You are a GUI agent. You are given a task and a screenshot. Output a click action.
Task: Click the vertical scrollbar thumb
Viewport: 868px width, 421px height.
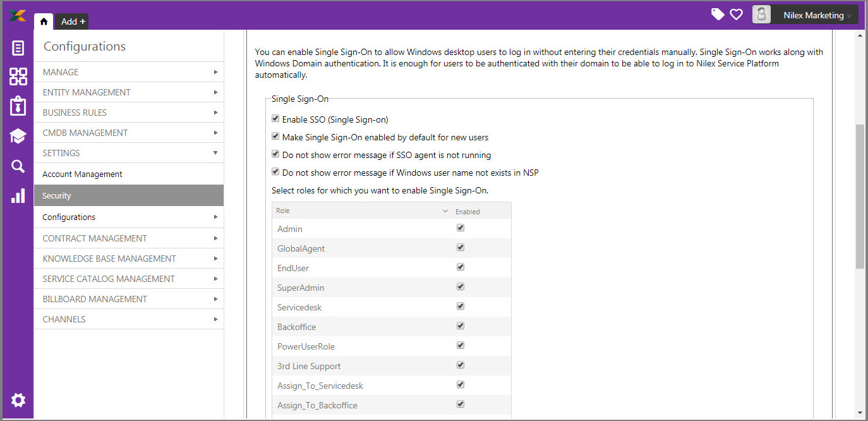pos(860,196)
